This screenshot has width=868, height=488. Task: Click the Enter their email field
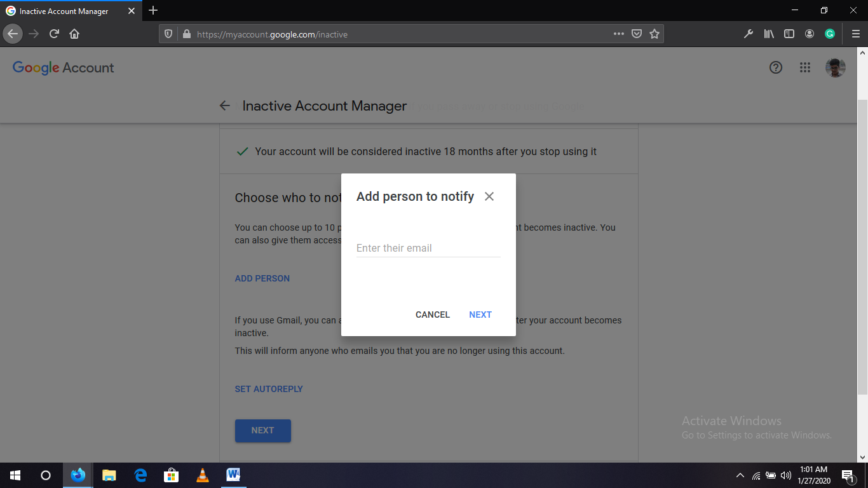pos(428,248)
